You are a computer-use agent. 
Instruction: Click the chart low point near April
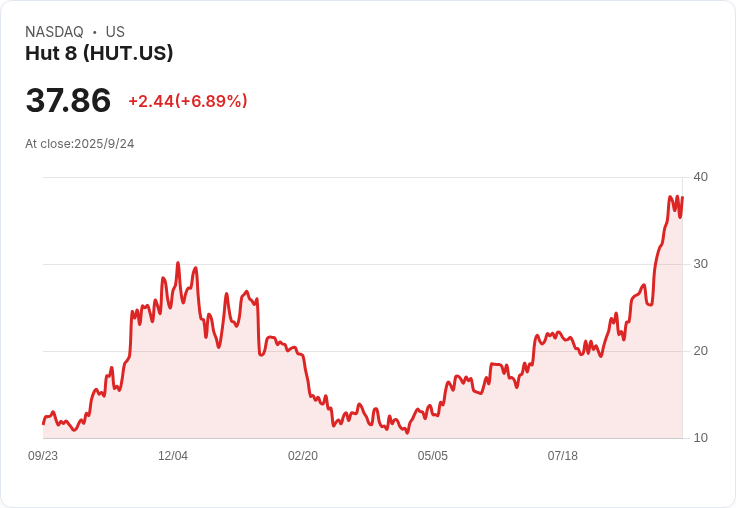407,433
